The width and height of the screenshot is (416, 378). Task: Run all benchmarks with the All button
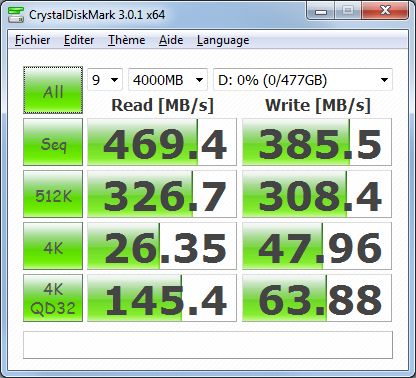(53, 90)
